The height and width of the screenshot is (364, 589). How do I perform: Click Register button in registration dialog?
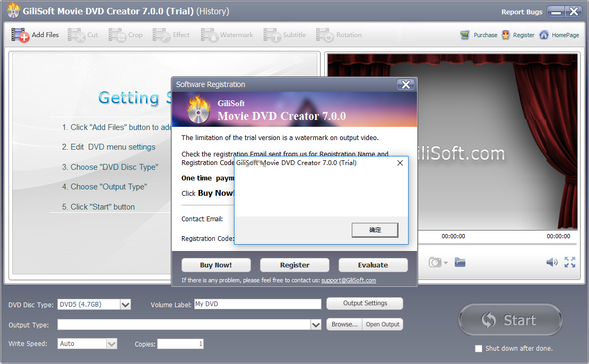tap(294, 265)
